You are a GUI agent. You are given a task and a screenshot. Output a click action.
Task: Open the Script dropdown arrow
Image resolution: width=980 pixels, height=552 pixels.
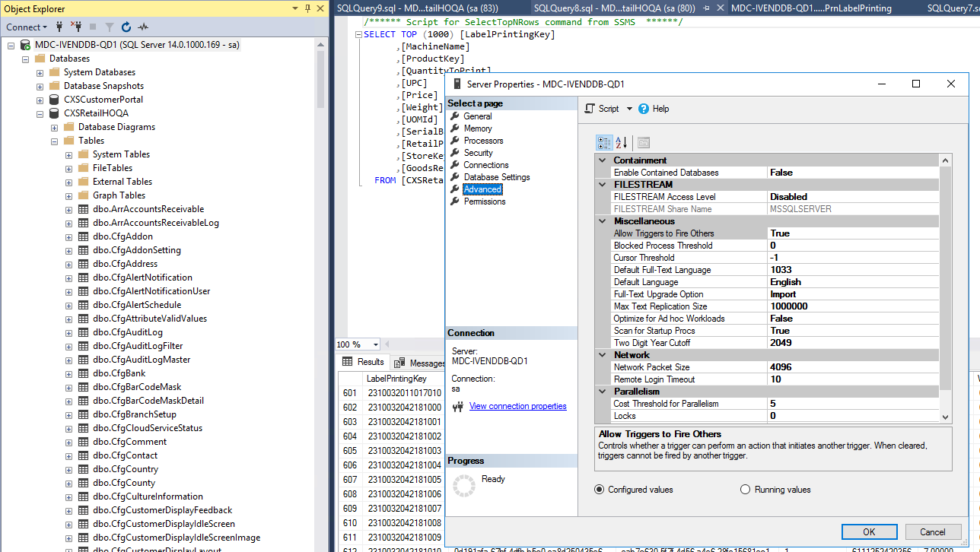[629, 109]
